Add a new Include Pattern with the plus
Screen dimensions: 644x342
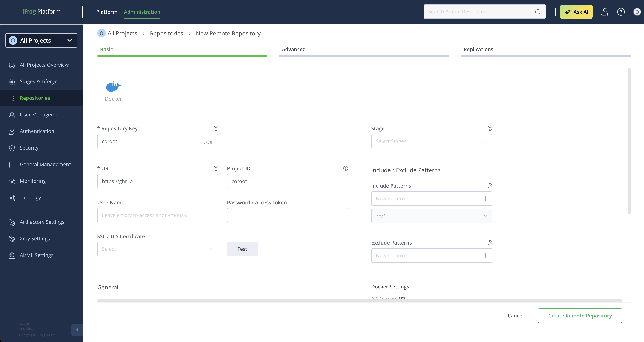(x=485, y=198)
